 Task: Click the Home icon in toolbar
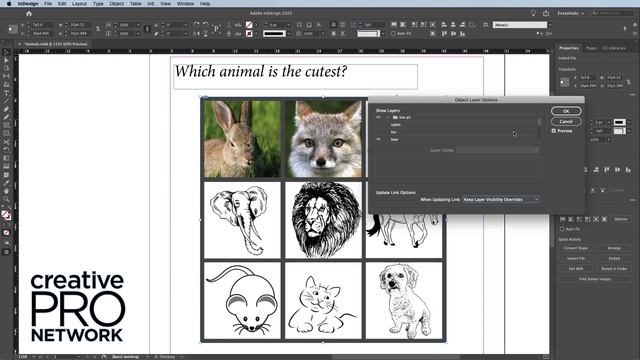29,13
